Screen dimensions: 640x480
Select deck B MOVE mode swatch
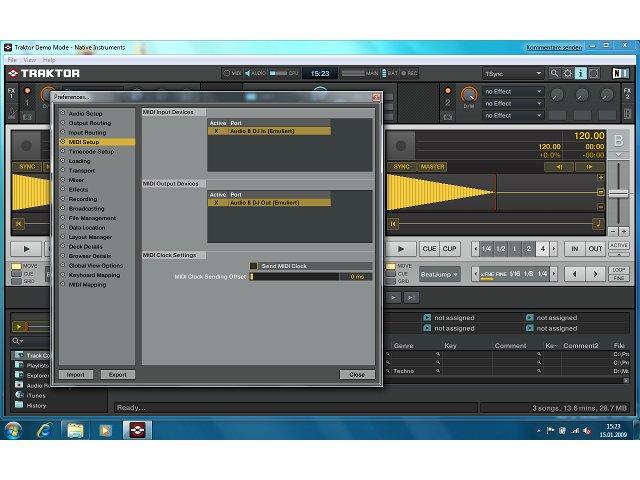[391, 266]
